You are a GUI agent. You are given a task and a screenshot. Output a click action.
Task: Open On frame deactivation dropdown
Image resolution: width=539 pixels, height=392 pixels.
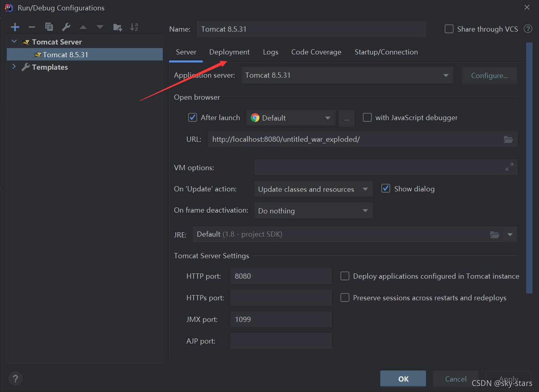(313, 211)
